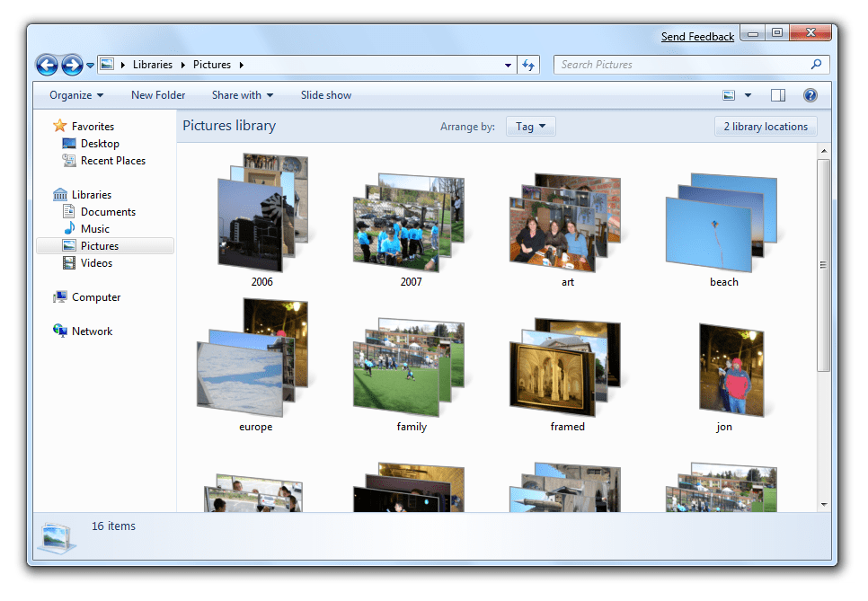
Task: Open the Share with menu
Action: (x=242, y=95)
